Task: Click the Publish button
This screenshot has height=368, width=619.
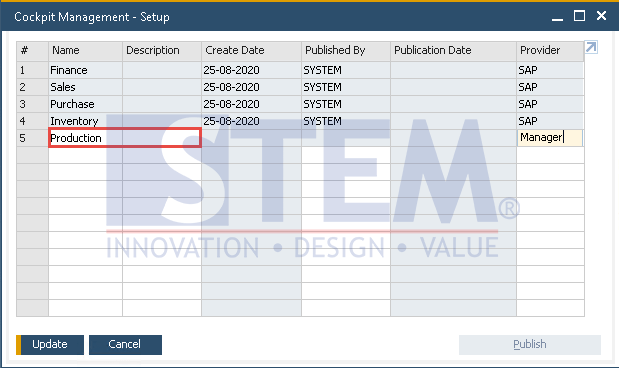Action: click(x=530, y=345)
